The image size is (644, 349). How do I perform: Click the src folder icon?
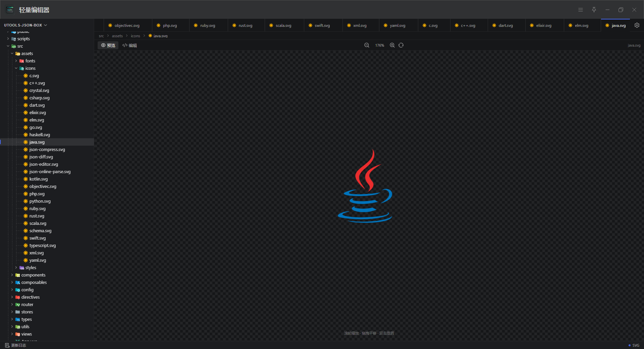[14, 46]
